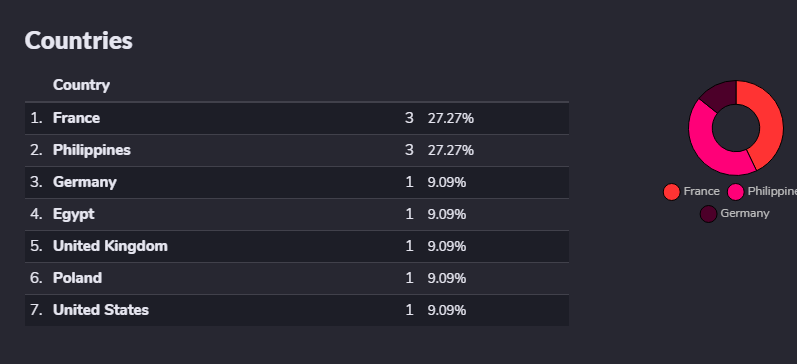Select the United Kingdom row name
The image size is (797, 364).
[x=110, y=247]
